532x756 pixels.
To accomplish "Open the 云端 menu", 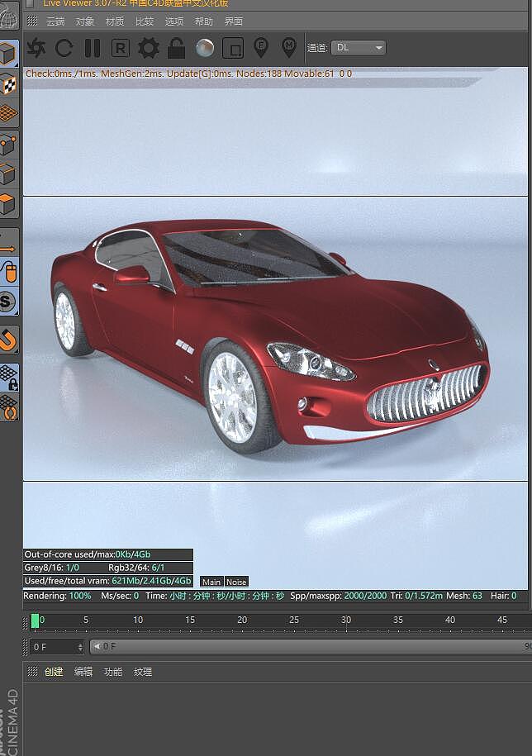I will [x=55, y=21].
